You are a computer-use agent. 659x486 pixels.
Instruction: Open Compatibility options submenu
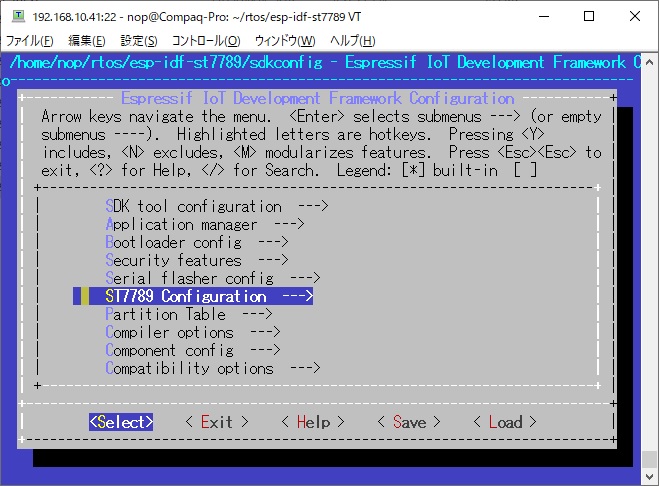click(213, 368)
